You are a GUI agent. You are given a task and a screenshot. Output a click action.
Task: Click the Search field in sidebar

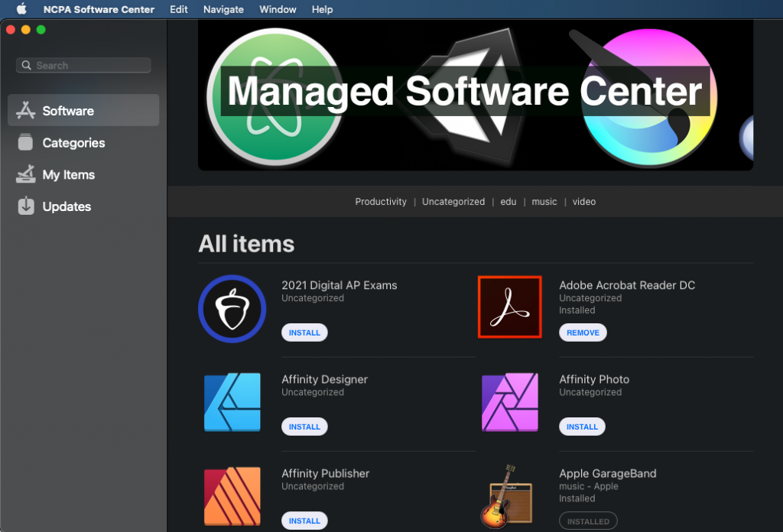point(84,66)
